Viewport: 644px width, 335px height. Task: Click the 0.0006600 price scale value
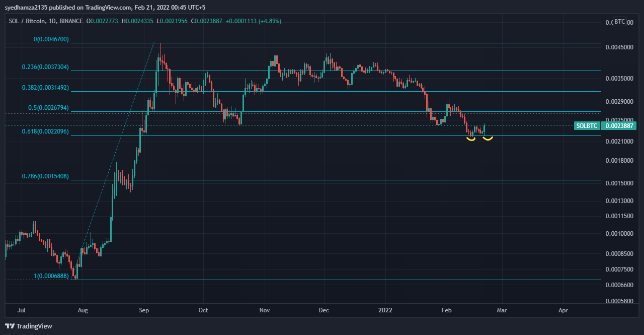click(x=618, y=285)
